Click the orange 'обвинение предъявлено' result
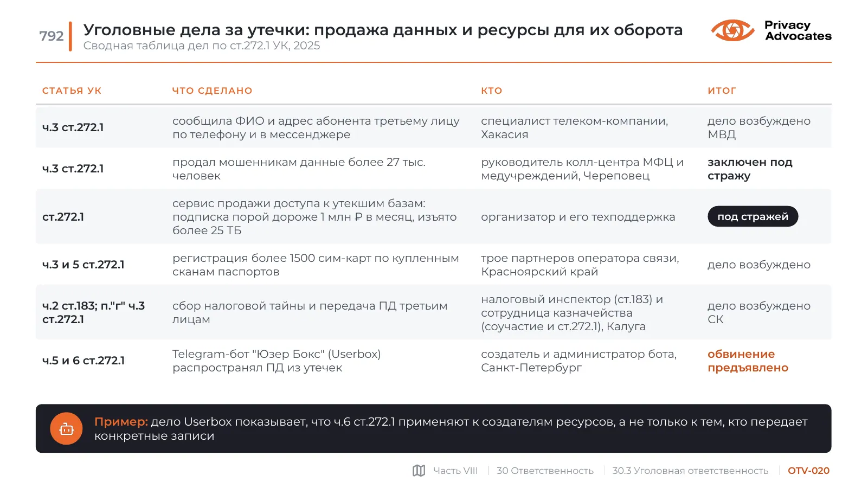The height and width of the screenshot is (488, 868). click(x=748, y=361)
